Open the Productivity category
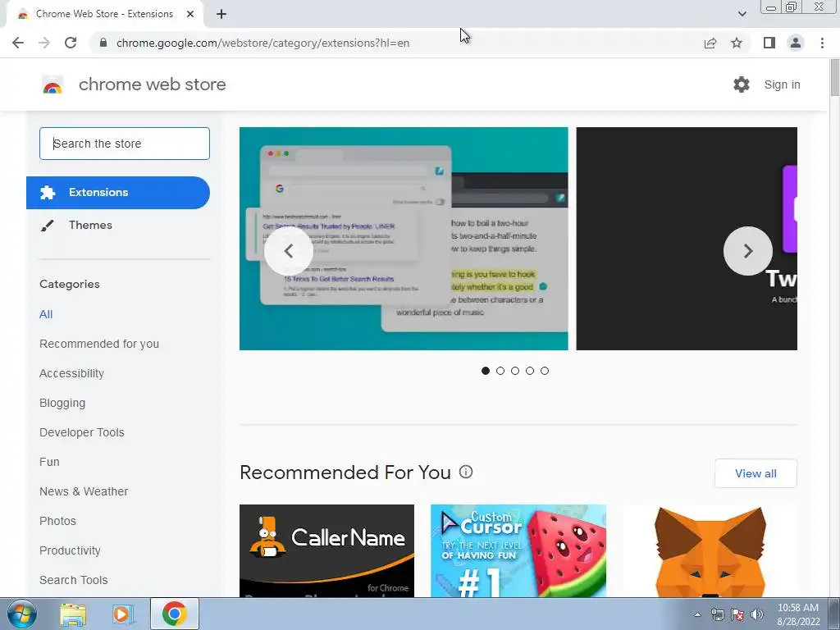The height and width of the screenshot is (630, 840). [x=71, y=550]
